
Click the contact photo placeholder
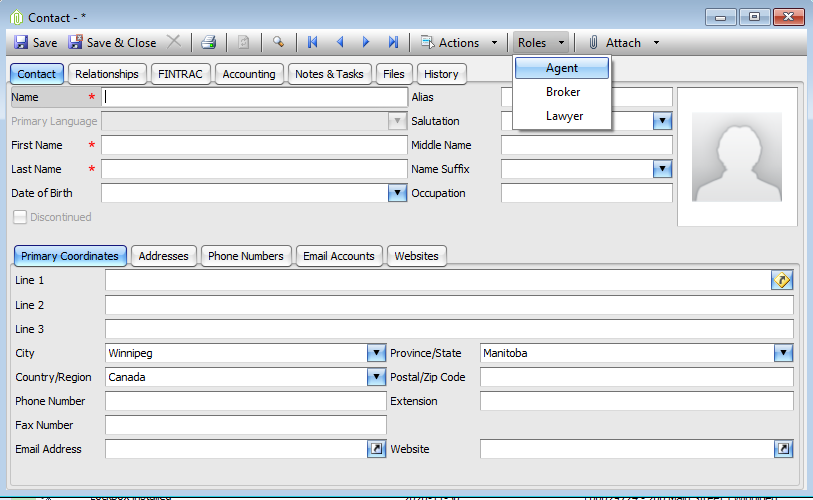[737, 157]
